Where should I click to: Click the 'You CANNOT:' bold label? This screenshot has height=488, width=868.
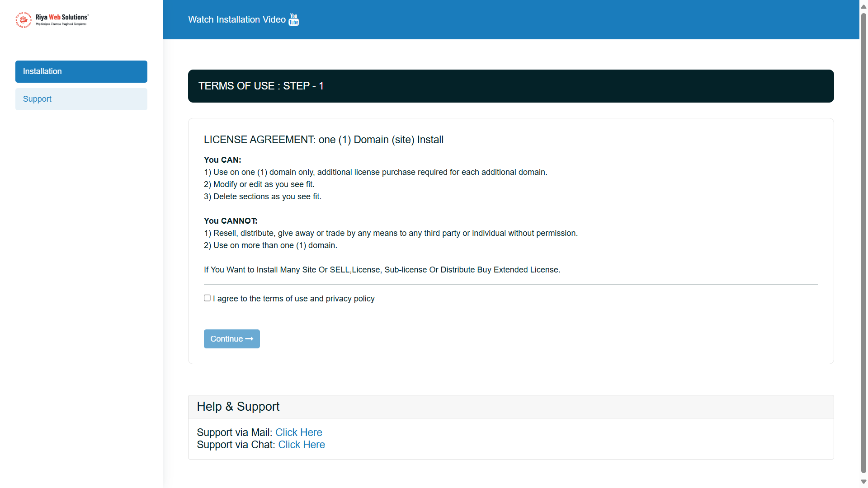231,221
